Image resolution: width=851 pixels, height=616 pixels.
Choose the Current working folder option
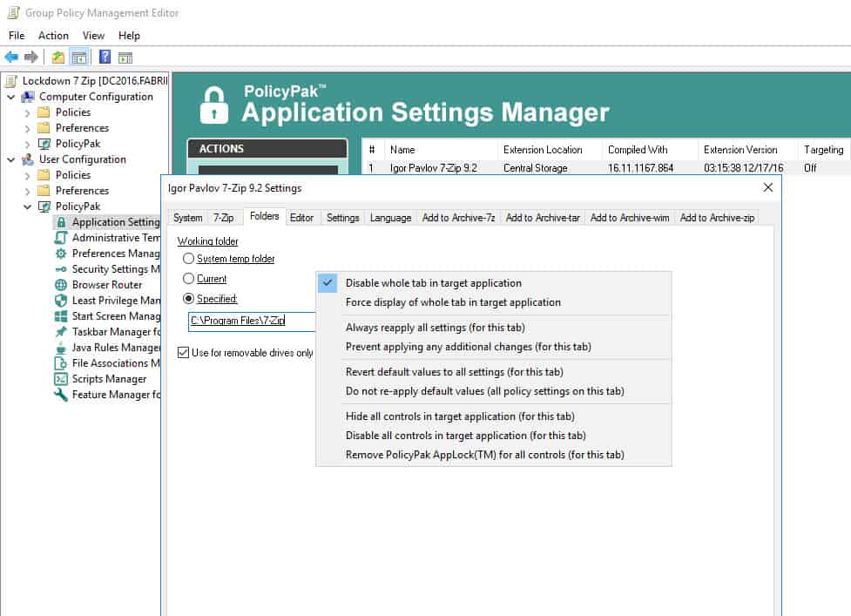point(188,279)
